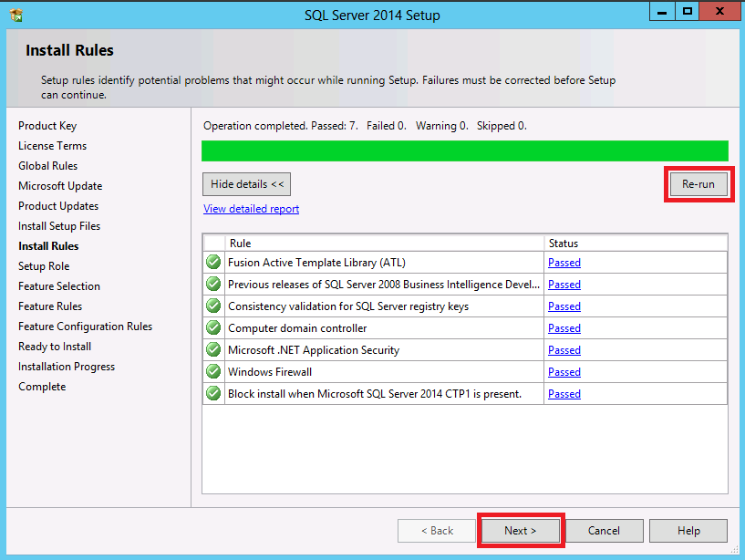745x560 pixels.
Task: Click the SQL Server Setup title bar icon
Action: tap(16, 16)
